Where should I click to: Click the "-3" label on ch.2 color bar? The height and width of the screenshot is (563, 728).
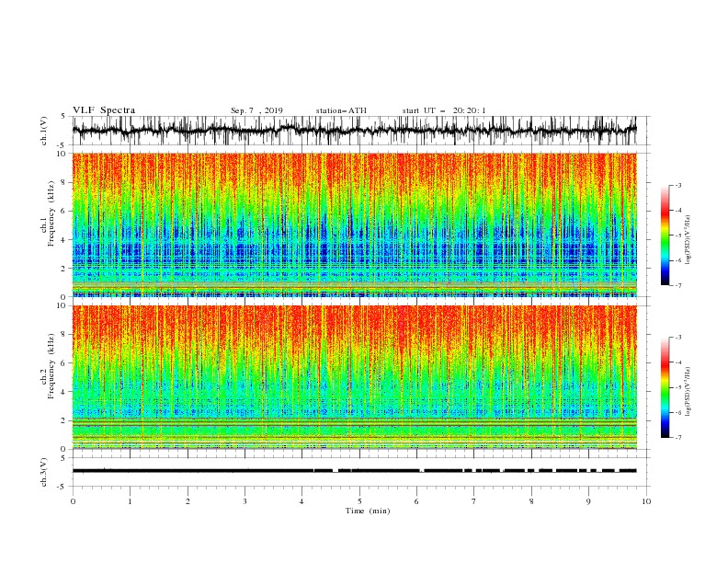(x=678, y=338)
